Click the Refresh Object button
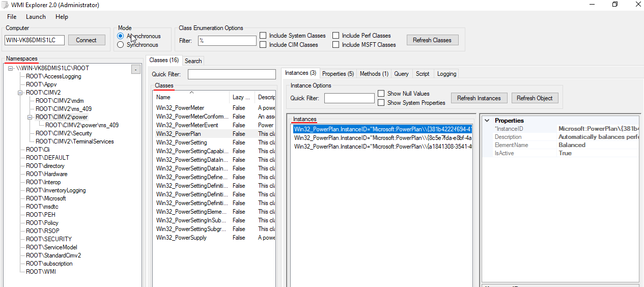The image size is (644, 287). point(535,98)
